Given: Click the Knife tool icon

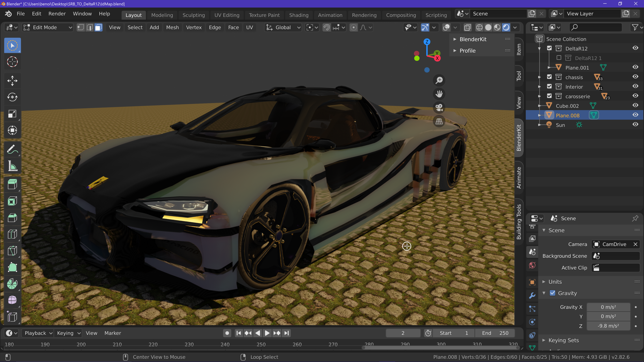Looking at the screenshot, I should tap(12, 251).
